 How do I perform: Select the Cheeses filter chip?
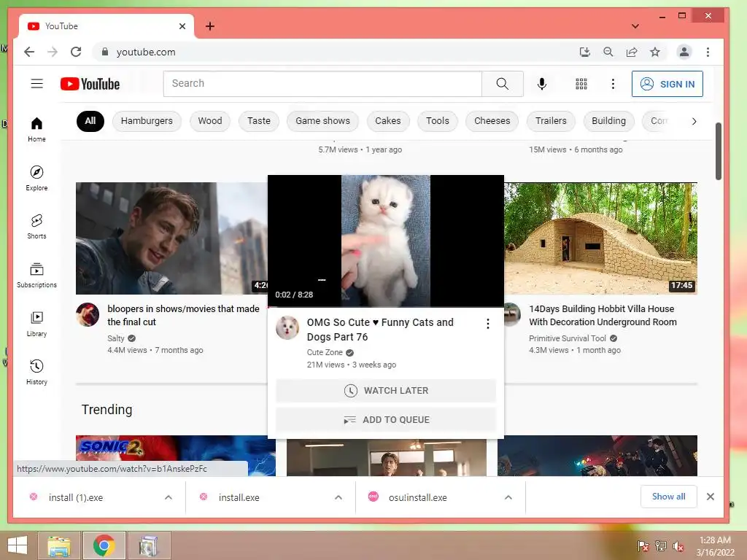coord(492,121)
